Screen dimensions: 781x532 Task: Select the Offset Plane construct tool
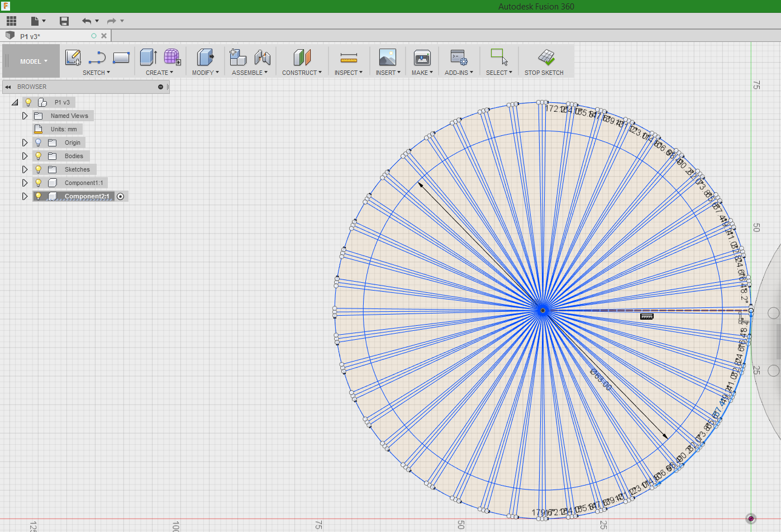302,57
